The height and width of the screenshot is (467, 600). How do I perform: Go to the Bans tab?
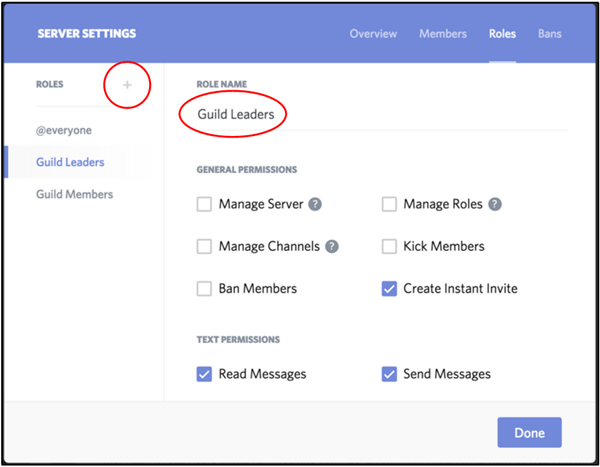click(549, 34)
